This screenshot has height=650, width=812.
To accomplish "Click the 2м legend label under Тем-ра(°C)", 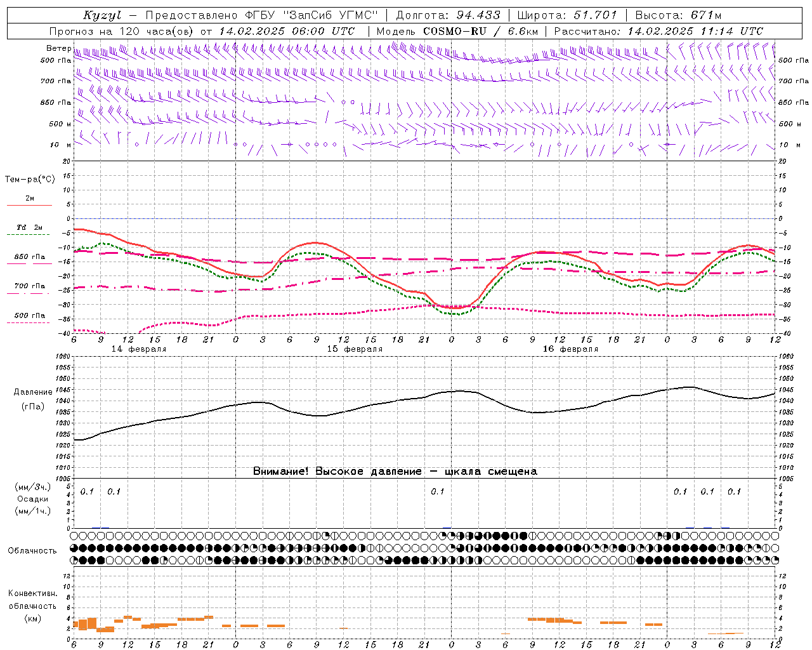I will [30, 198].
